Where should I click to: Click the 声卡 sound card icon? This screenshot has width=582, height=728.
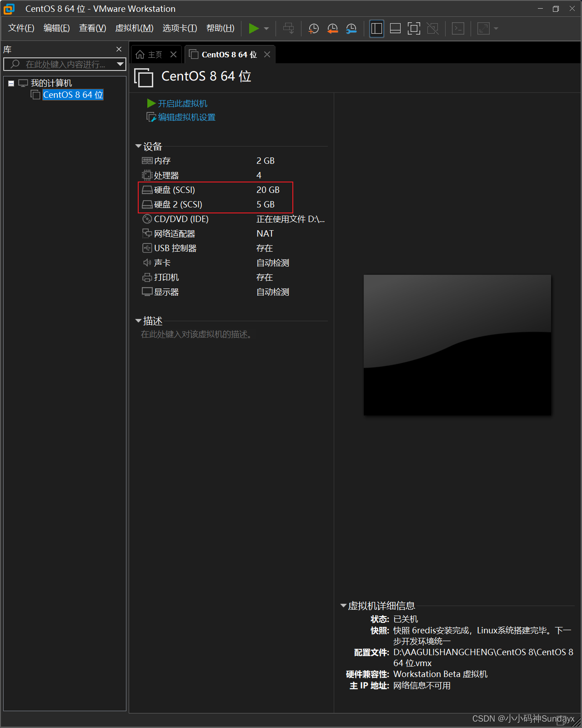point(147,263)
